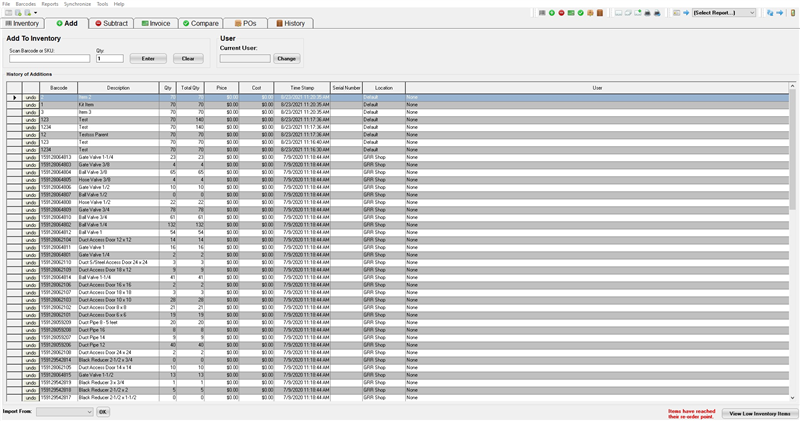
Task: Click the table scrollbar up arrow
Action: pos(792,86)
